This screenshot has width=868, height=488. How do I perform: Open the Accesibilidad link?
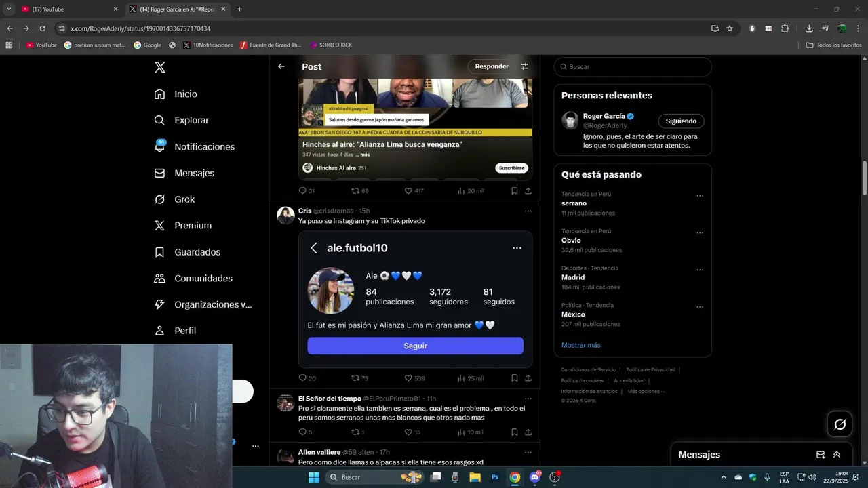pos(629,380)
